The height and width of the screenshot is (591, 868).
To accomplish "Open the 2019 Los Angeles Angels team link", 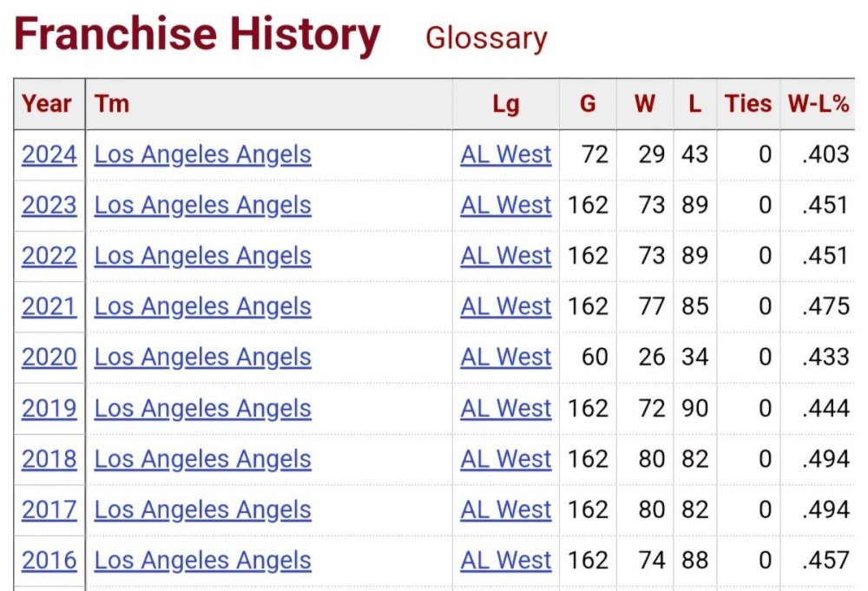I will (202, 408).
